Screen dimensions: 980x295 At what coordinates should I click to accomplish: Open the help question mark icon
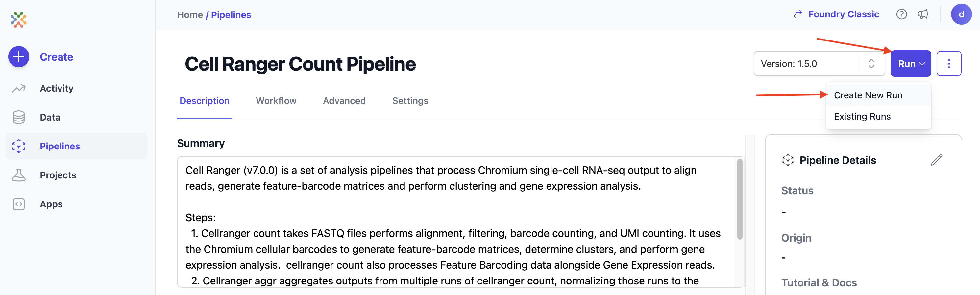[x=901, y=14]
